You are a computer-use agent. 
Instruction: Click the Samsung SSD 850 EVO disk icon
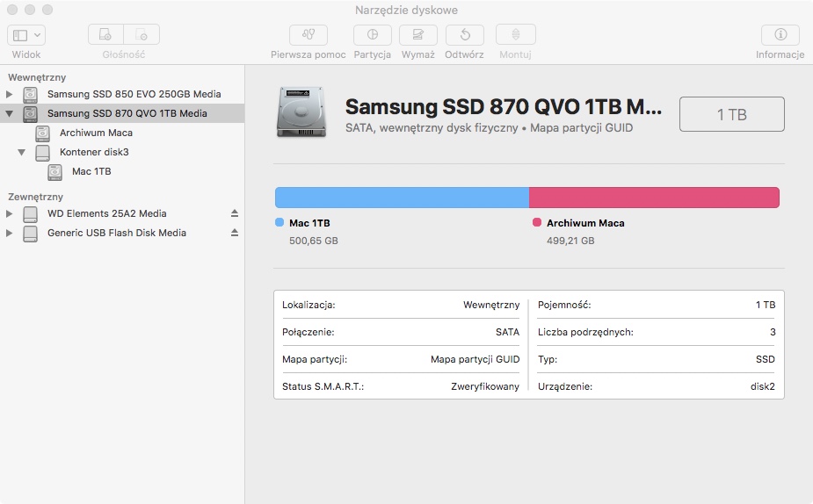(x=31, y=95)
